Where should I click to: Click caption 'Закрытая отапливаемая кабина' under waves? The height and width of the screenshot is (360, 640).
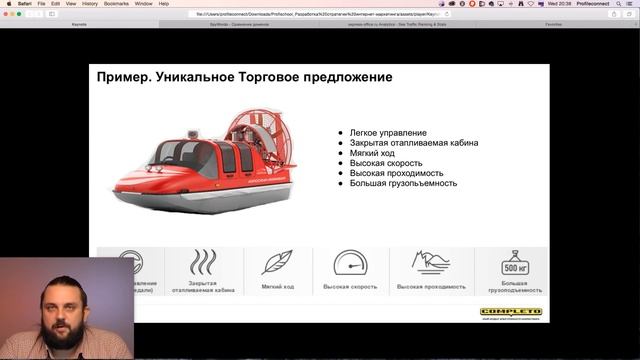pyautogui.click(x=203, y=287)
